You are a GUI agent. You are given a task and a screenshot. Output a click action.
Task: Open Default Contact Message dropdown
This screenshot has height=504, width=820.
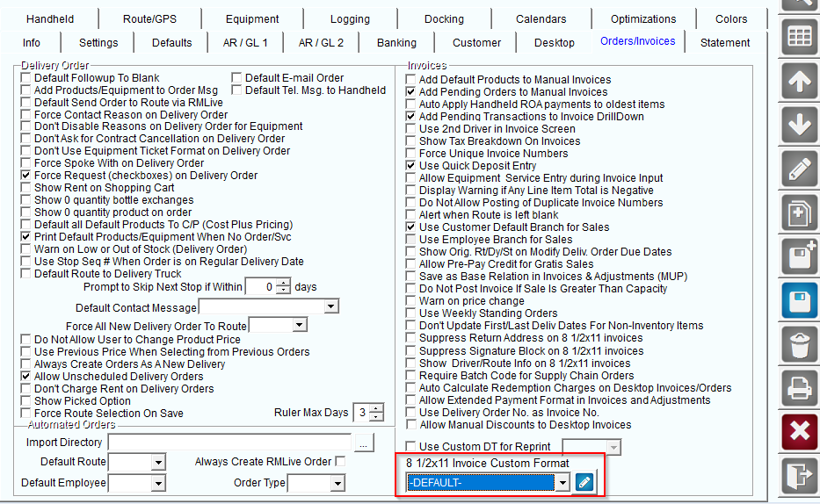[x=331, y=306]
